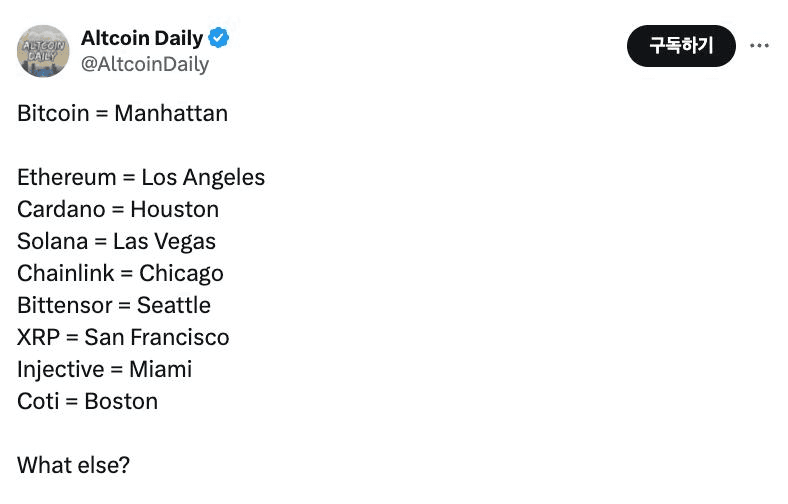This screenshot has height=504, width=788.
Task: Click the word Chicago in the tweet
Action: (x=181, y=274)
